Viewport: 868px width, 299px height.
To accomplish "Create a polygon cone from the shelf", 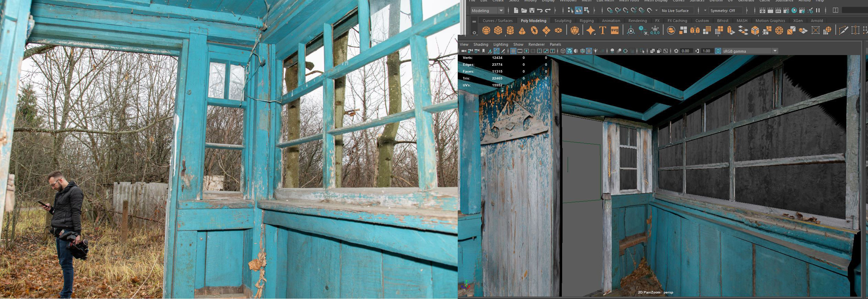I will (x=522, y=30).
